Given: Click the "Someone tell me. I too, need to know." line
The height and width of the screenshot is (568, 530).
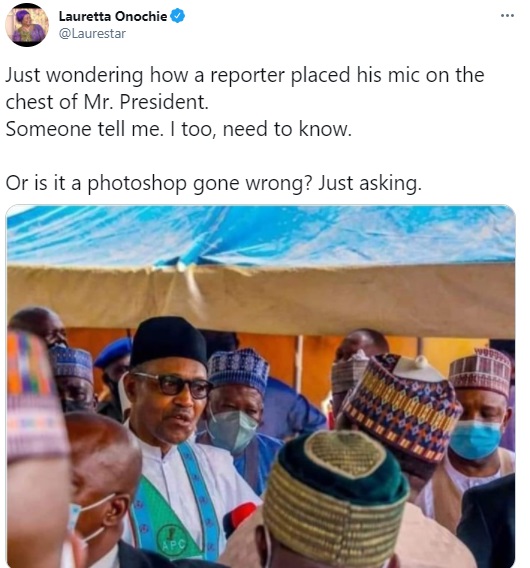Looking at the screenshot, I should (x=179, y=129).
